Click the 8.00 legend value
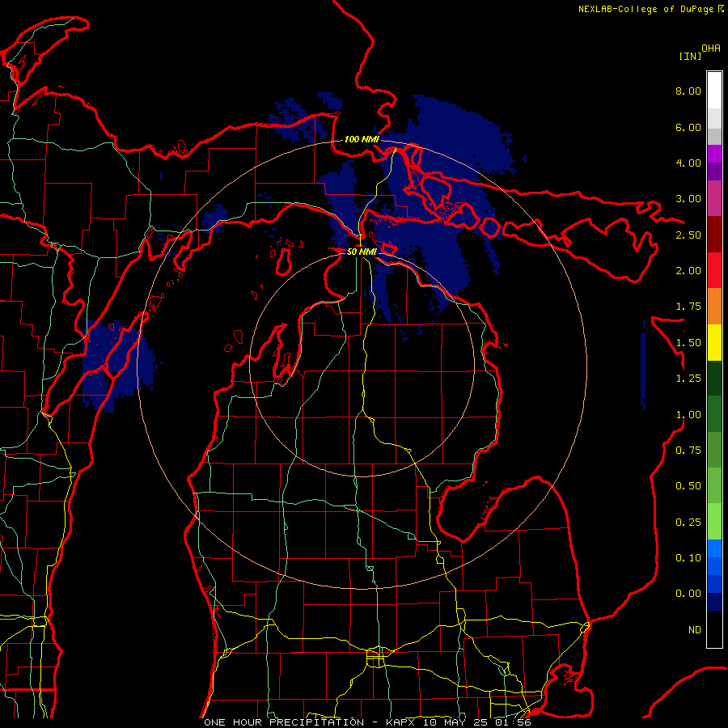The height and width of the screenshot is (728, 728). 688,91
